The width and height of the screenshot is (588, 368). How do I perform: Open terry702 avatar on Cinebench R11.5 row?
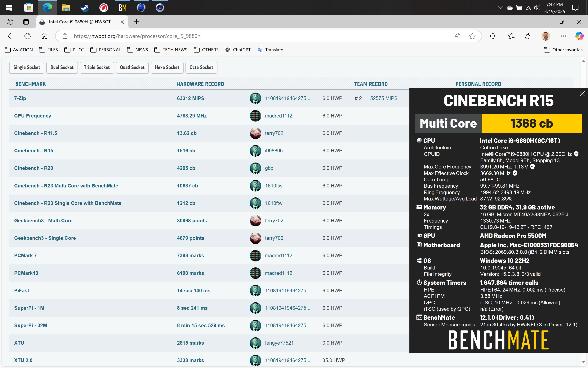[x=255, y=133]
